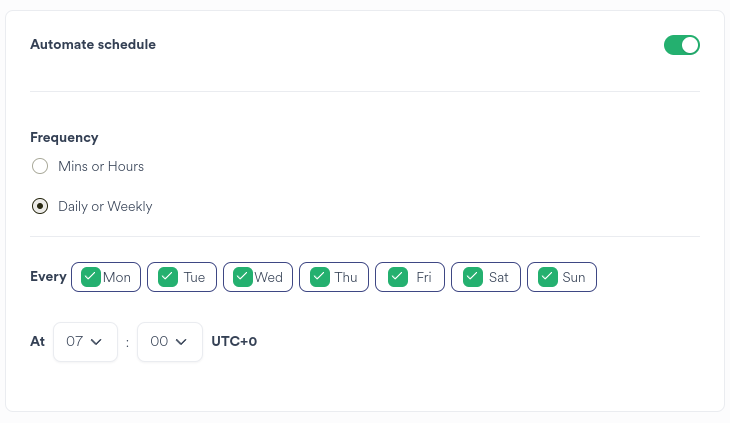
Task: Untick the Wed day checkbox
Action: pos(243,277)
